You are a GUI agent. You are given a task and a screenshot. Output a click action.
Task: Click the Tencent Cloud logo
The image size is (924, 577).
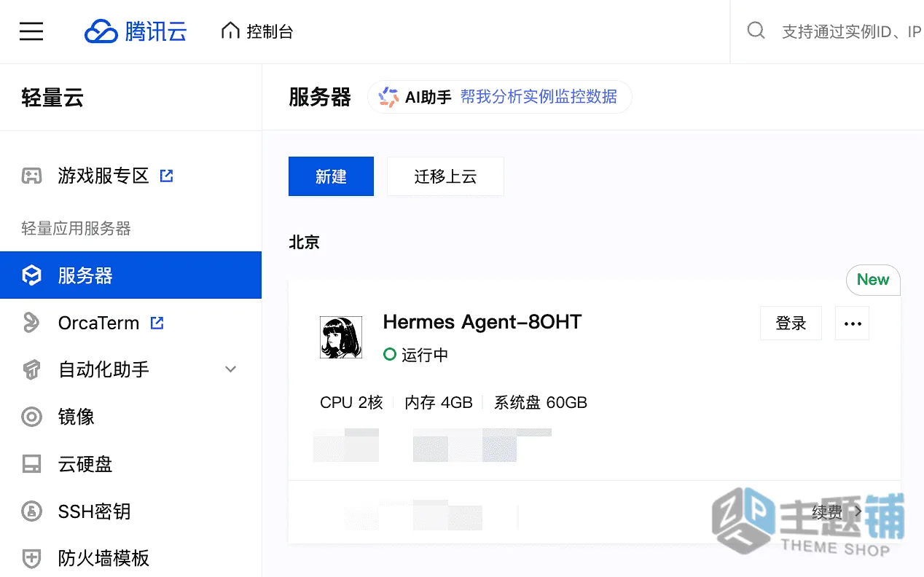[136, 31]
